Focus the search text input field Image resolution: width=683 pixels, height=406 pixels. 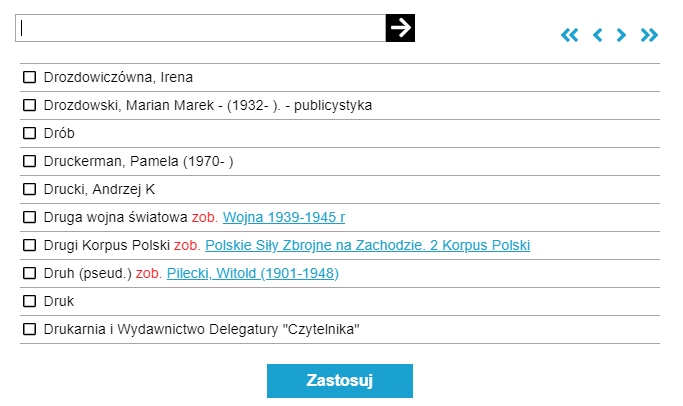click(x=200, y=28)
